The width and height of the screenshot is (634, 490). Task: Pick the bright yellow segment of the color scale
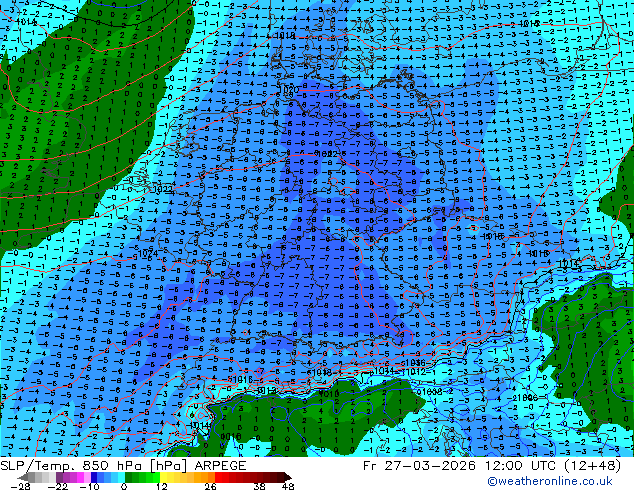pyautogui.click(x=163, y=477)
